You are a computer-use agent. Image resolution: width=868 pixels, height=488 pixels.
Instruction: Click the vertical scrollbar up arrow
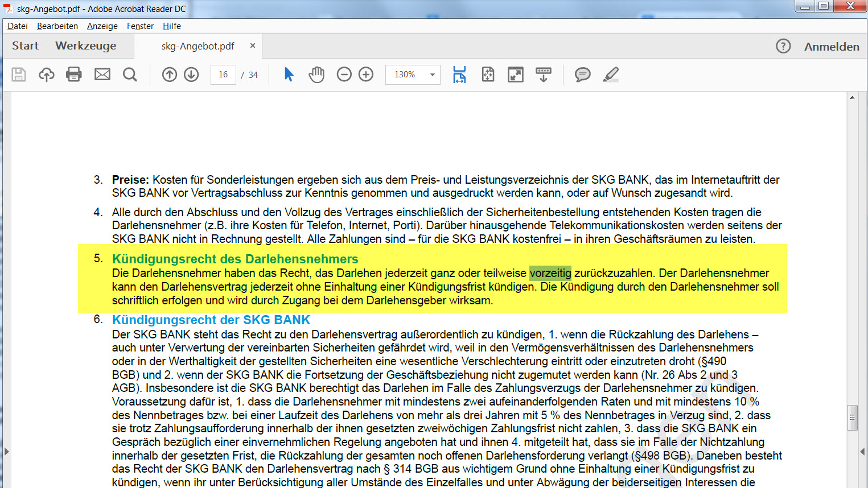click(852, 98)
